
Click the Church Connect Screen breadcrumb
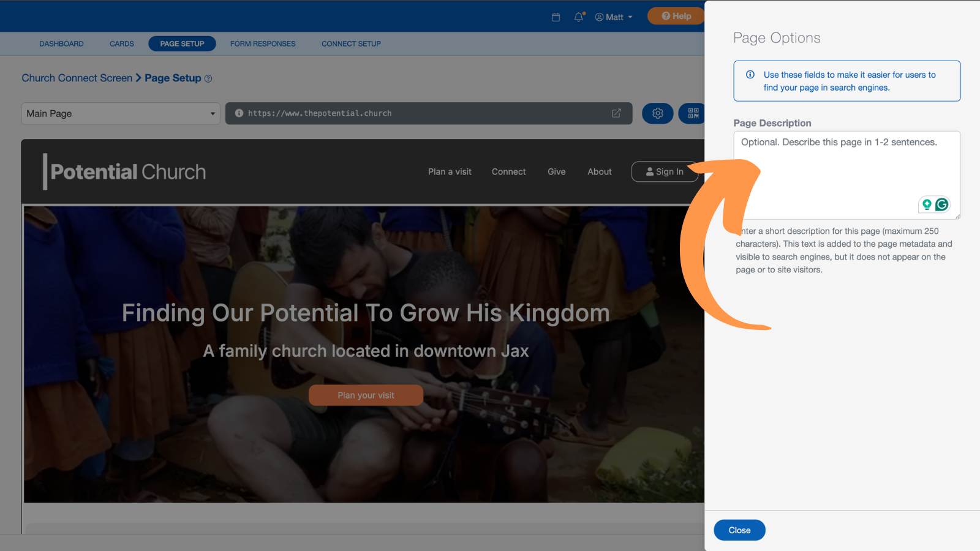click(77, 78)
